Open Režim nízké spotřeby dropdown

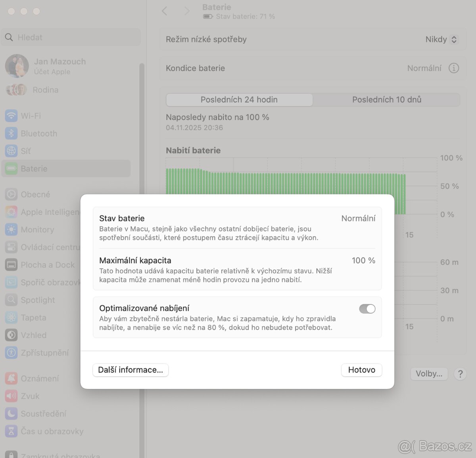coord(441,39)
